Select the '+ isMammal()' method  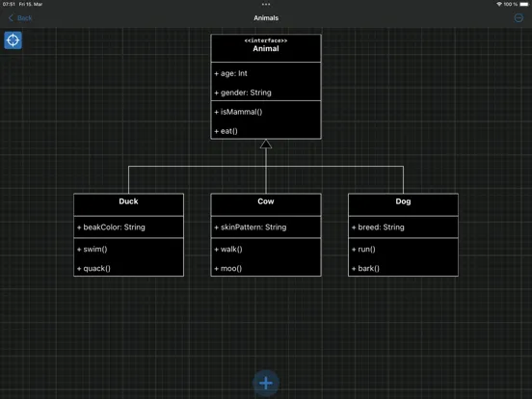(x=238, y=112)
